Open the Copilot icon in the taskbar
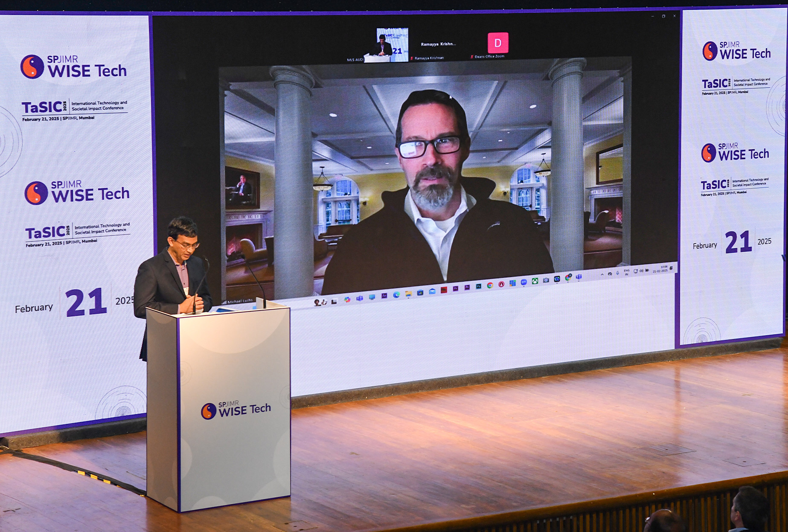 point(347,299)
